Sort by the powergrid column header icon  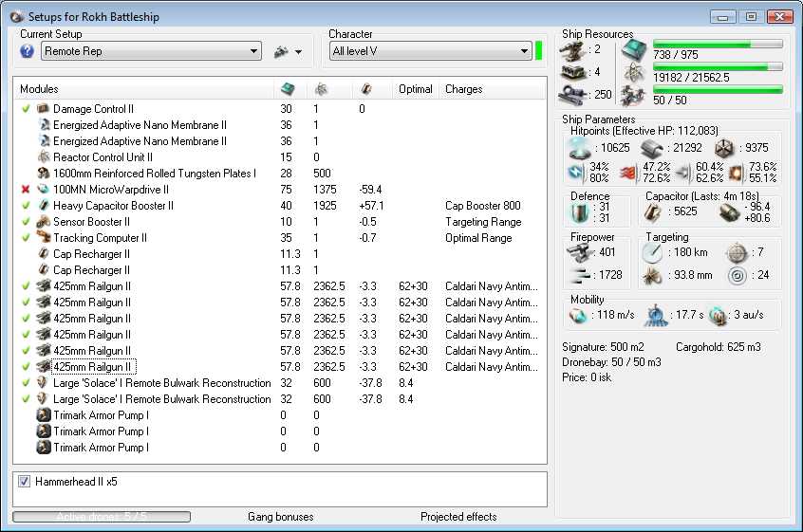[322, 89]
